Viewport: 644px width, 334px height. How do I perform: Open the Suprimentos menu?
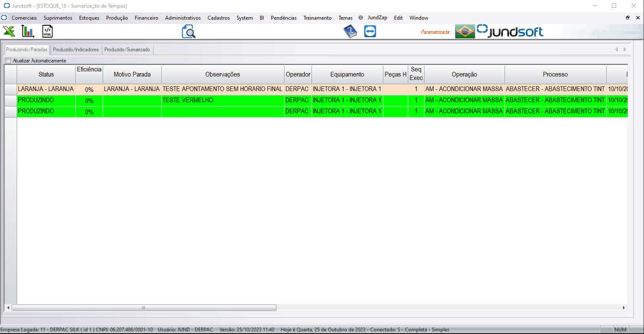click(58, 18)
